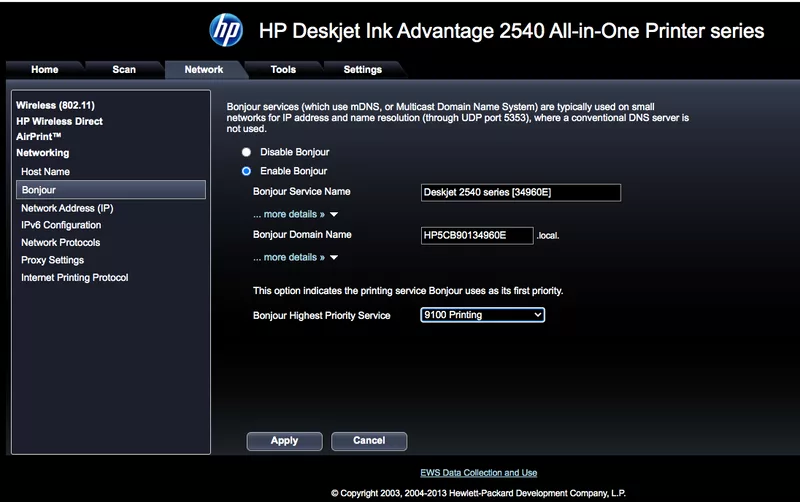The width and height of the screenshot is (800, 502).
Task: Select HP Wireless Direct in sidebar
Action: [x=59, y=121]
